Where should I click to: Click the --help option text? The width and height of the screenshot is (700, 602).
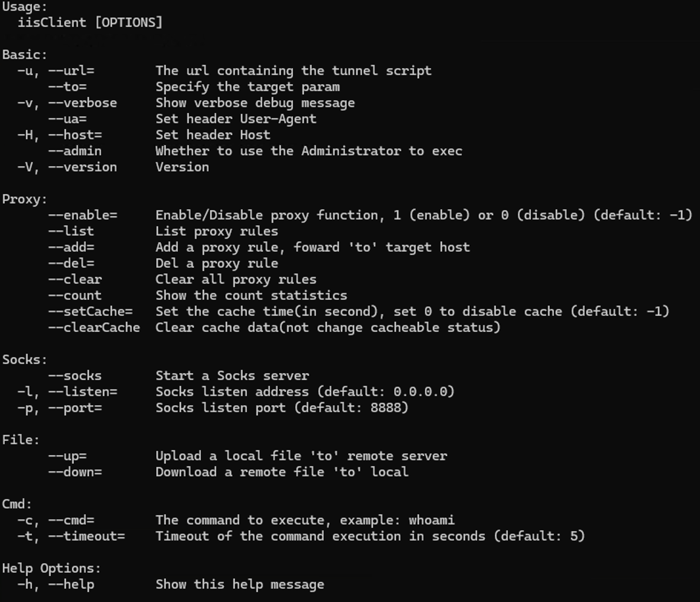(71, 584)
